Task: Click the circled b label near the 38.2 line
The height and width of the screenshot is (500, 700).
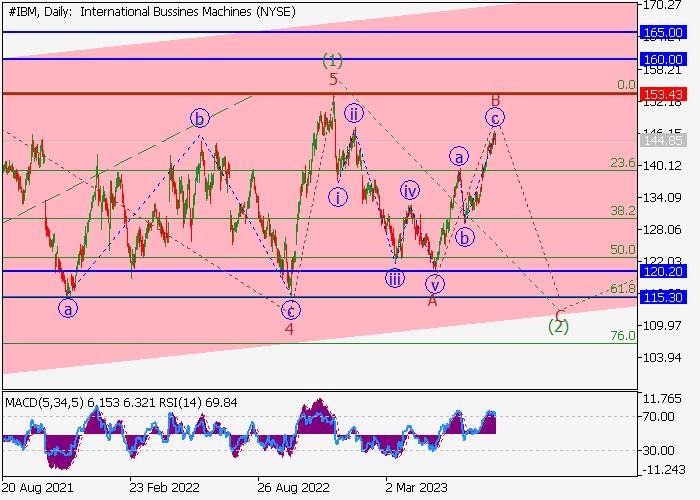Action: pos(465,238)
